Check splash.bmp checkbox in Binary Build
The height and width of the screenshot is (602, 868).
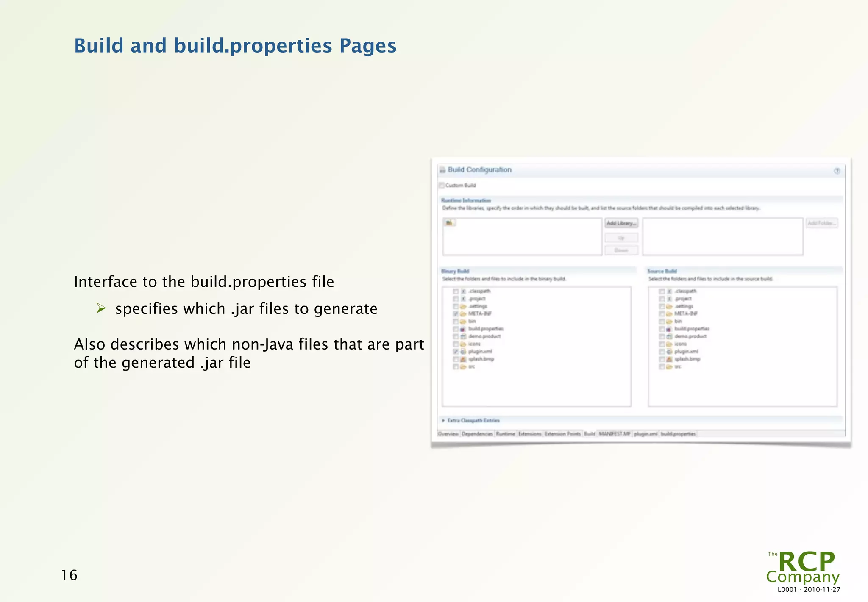pyautogui.click(x=456, y=359)
